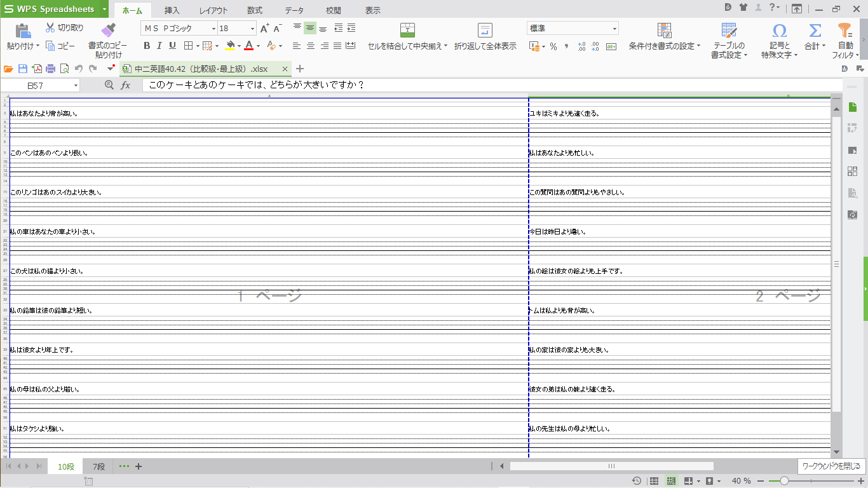Viewport: 868px width, 488px height.
Task: Click the Copy (コピー) icon
Action: click(50, 46)
